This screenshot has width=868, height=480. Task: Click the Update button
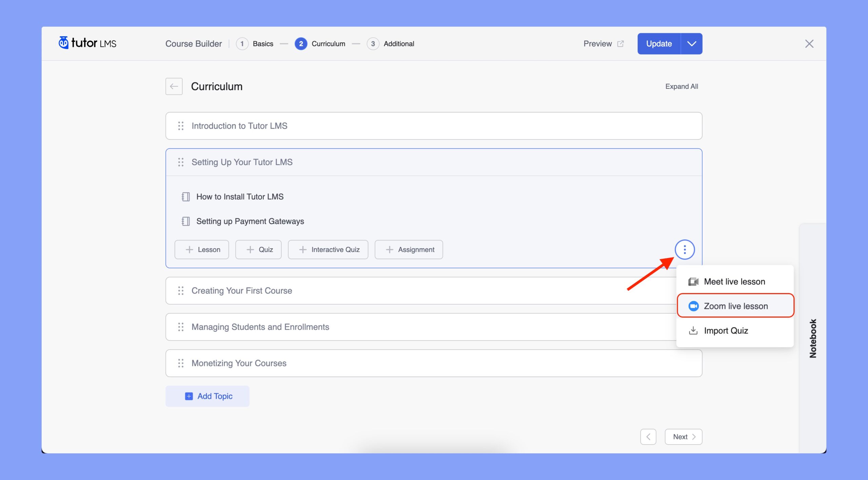pyautogui.click(x=659, y=44)
